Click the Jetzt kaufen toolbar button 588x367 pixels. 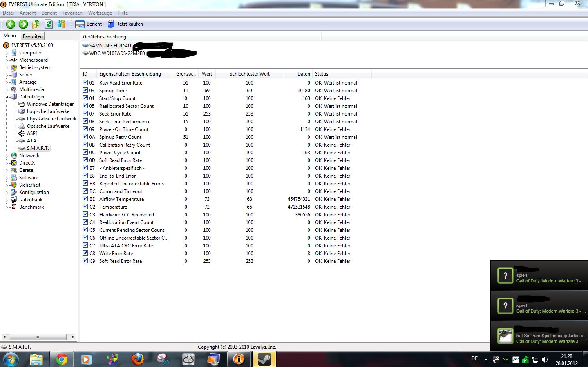[x=125, y=24]
